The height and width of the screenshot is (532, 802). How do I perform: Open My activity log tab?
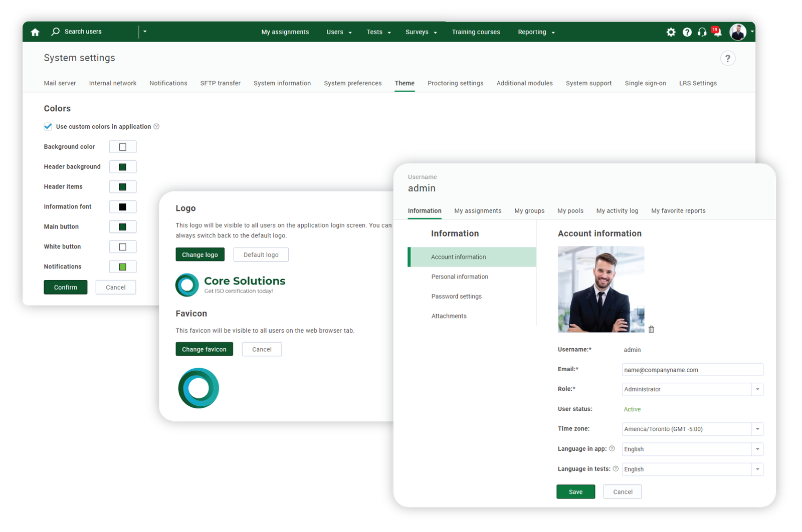(617, 211)
